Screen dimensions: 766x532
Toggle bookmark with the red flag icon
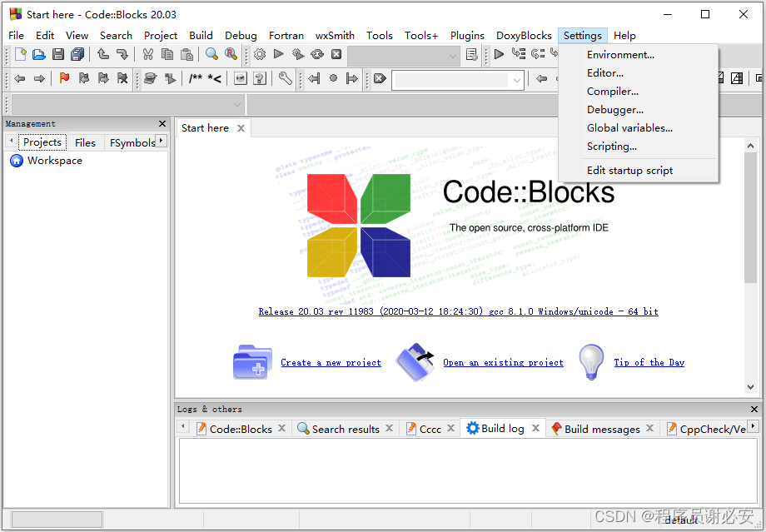pyautogui.click(x=64, y=78)
